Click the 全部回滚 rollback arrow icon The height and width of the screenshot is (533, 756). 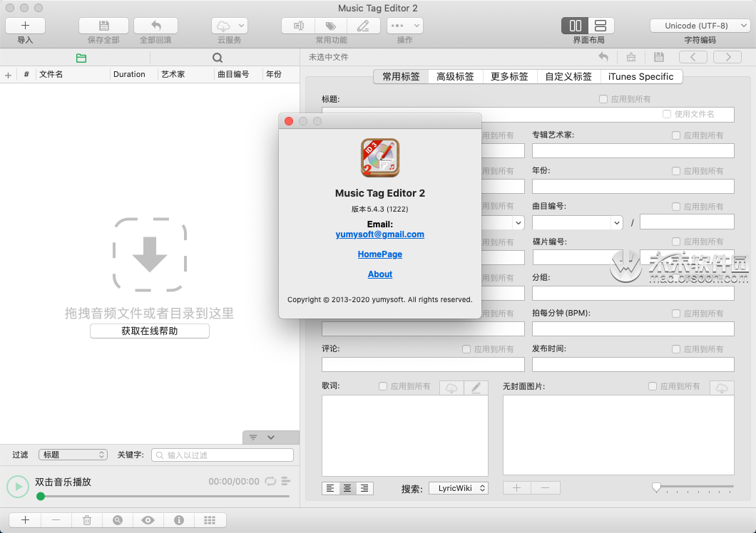pyautogui.click(x=155, y=25)
